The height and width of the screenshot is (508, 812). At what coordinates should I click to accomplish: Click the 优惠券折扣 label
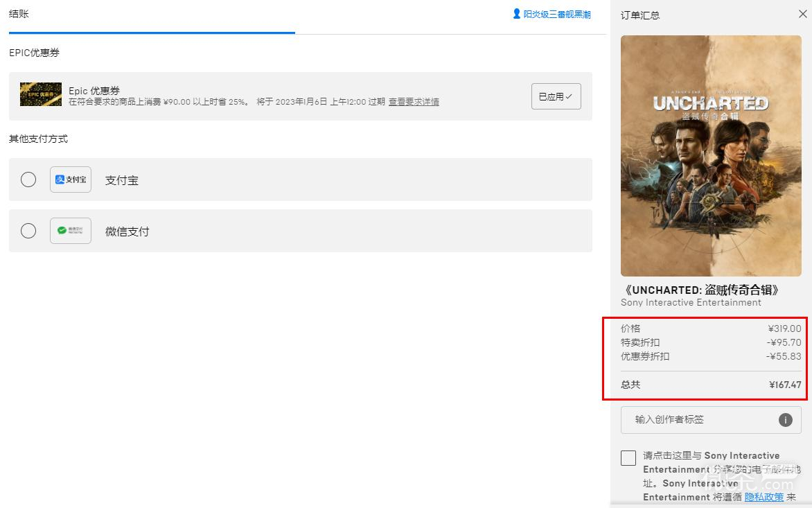coord(645,356)
